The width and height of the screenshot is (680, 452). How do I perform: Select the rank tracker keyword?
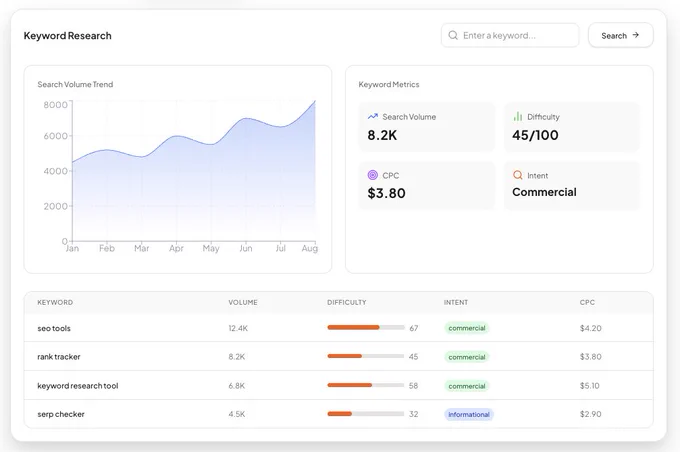point(59,357)
